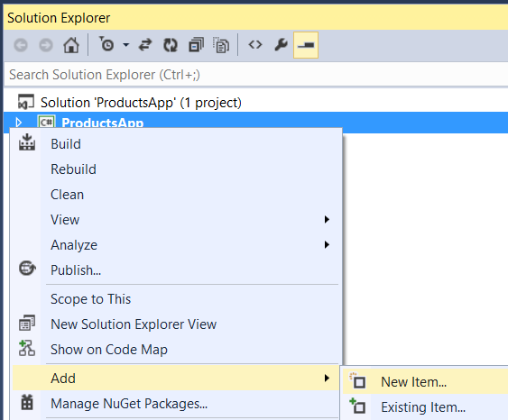508x420 pixels.
Task: Refresh Solution Explorer with circular arrows icon
Action: [171, 45]
